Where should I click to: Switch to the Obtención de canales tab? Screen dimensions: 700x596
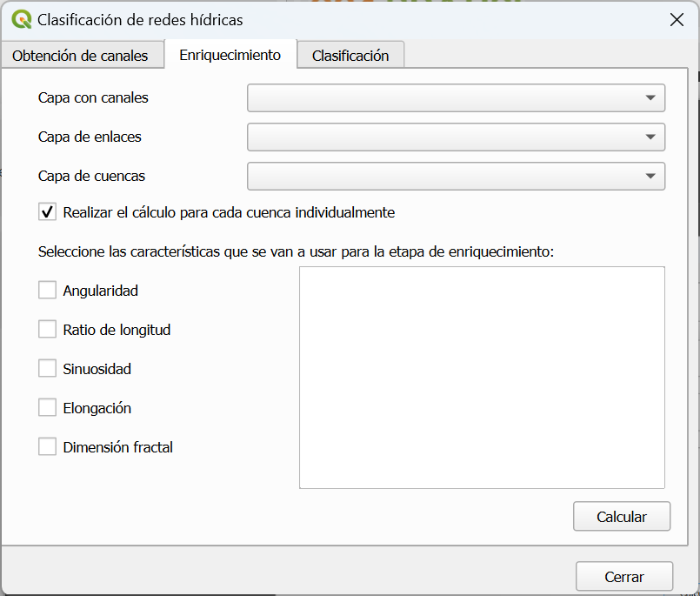83,54
